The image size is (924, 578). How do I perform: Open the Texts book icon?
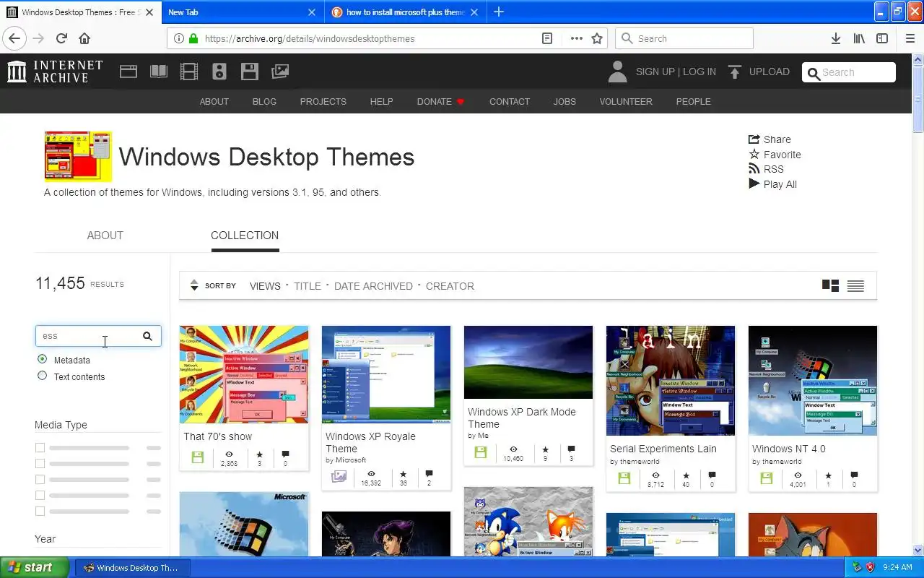(x=159, y=72)
